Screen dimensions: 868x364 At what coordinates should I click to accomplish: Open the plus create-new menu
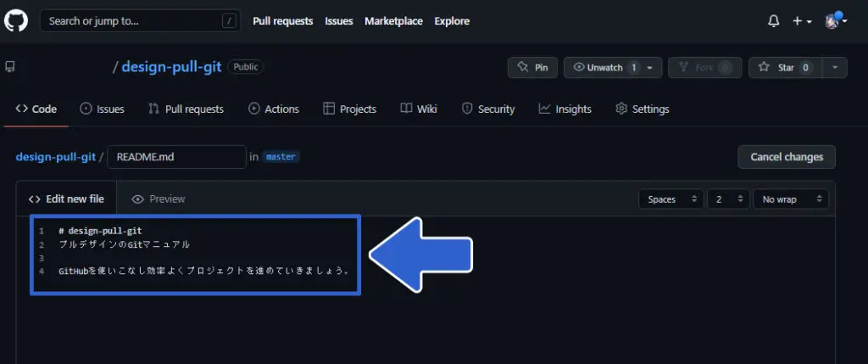coord(802,21)
